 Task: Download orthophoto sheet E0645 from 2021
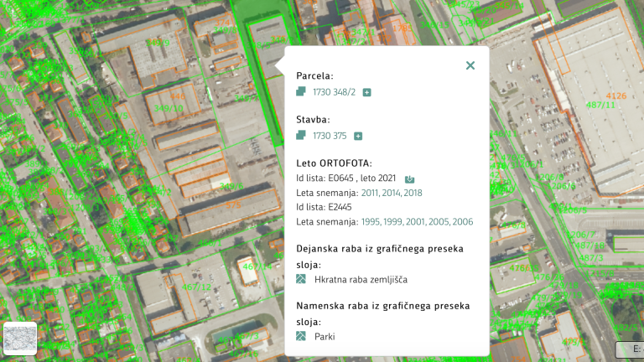point(409,178)
